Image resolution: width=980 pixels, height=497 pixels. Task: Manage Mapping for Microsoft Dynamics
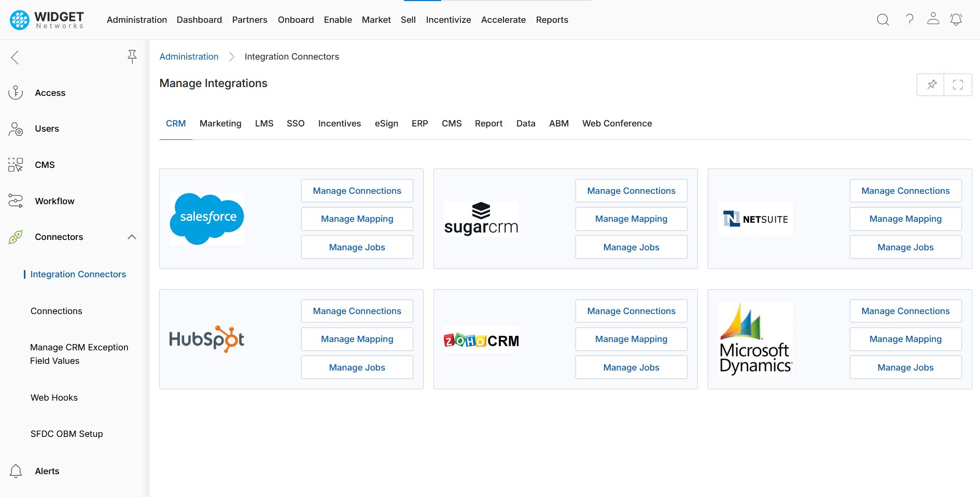click(x=906, y=339)
